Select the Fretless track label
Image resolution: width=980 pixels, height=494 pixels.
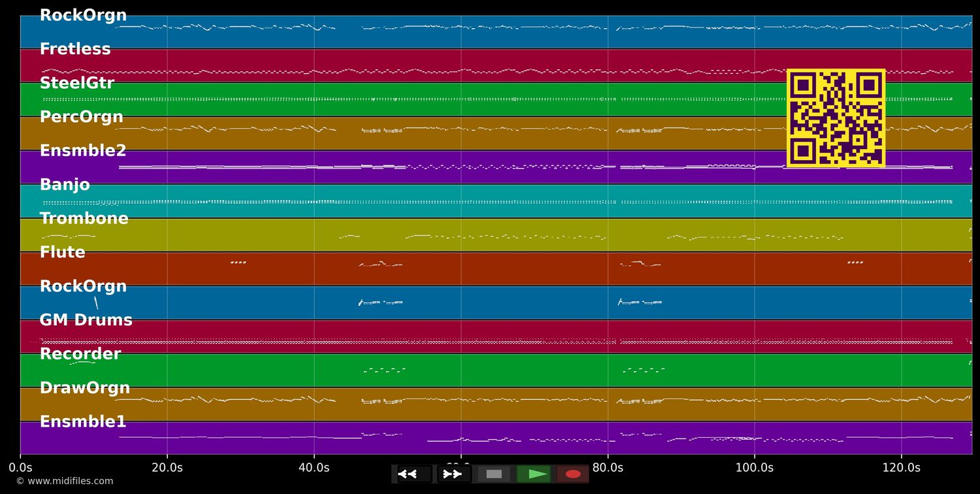pos(75,50)
